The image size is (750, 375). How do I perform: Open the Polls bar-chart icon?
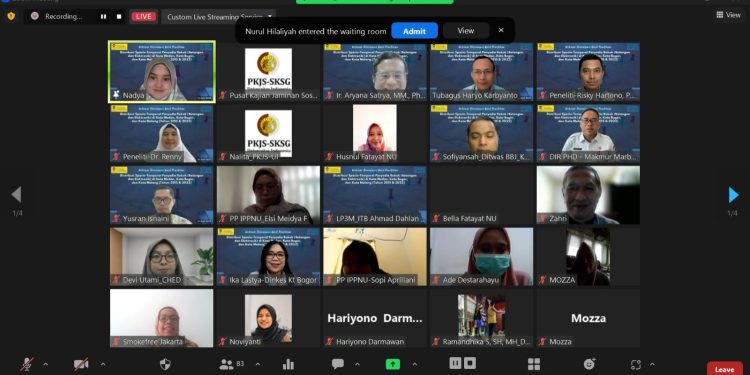(288, 364)
